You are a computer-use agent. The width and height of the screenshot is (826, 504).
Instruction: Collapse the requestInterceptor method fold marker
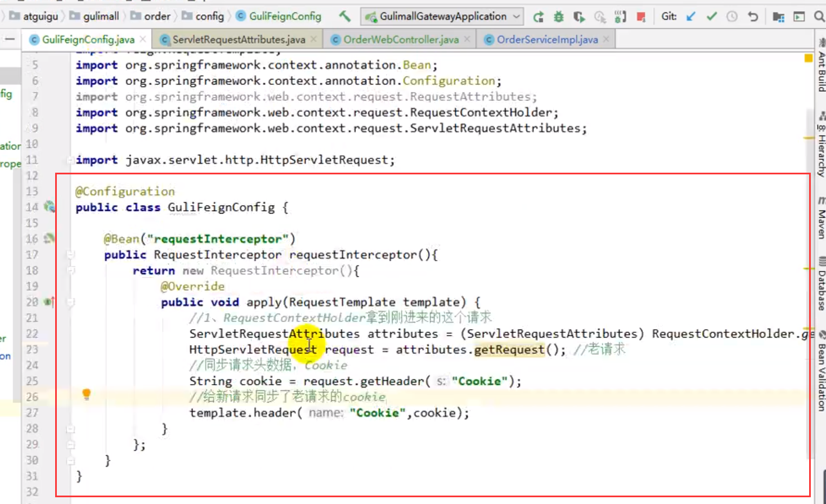pos(71,255)
